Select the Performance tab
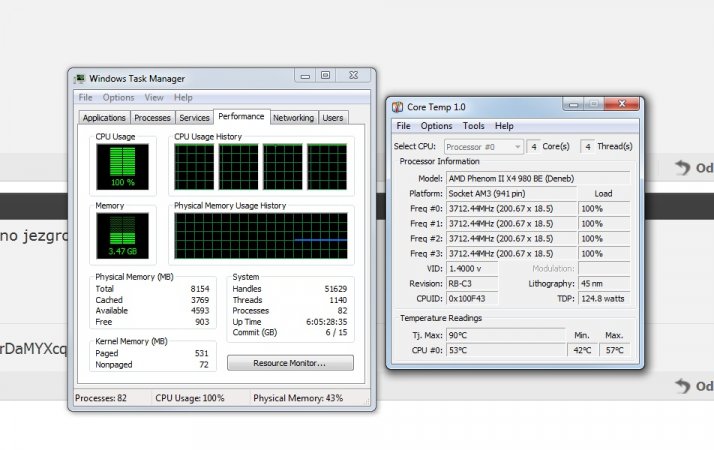 coord(241,116)
